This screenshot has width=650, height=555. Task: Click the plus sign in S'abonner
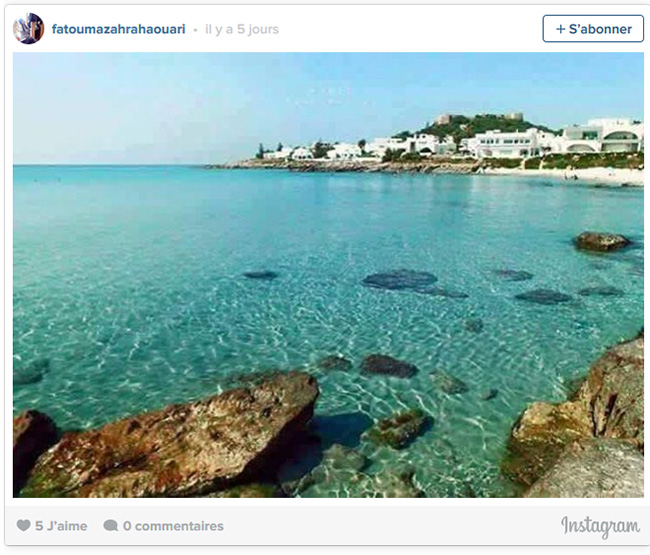[560, 29]
